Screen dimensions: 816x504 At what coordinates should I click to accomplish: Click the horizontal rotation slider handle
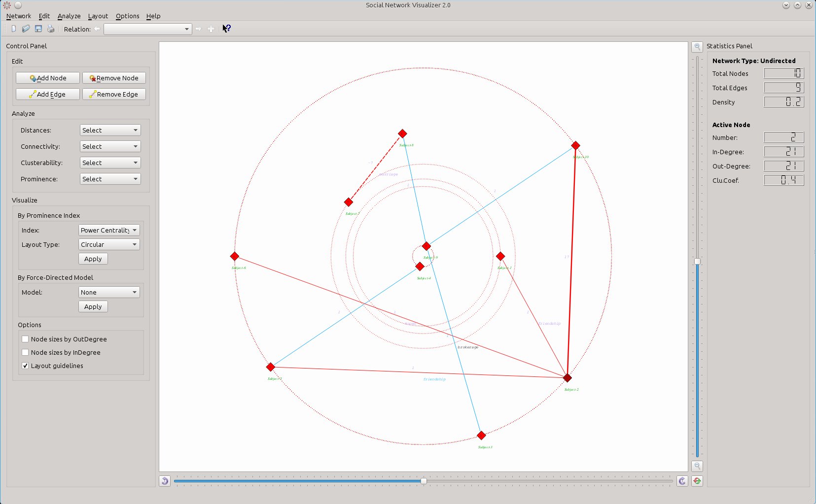424,481
